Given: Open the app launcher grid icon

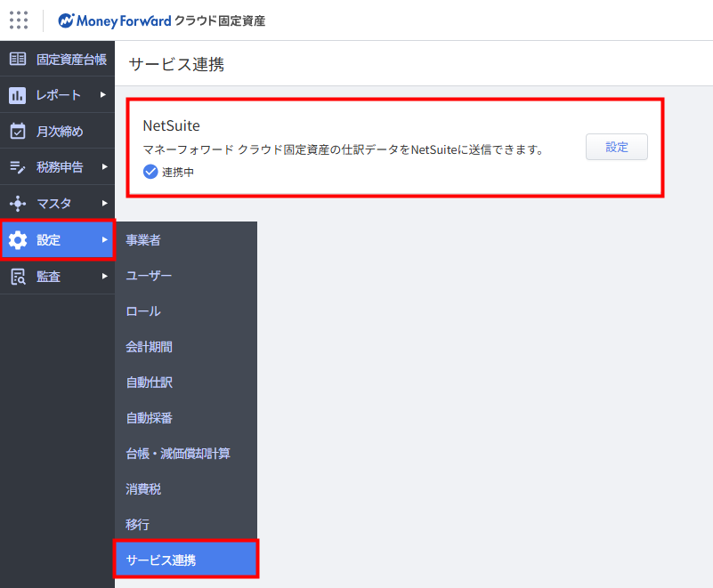Looking at the screenshot, I should tap(19, 20).
